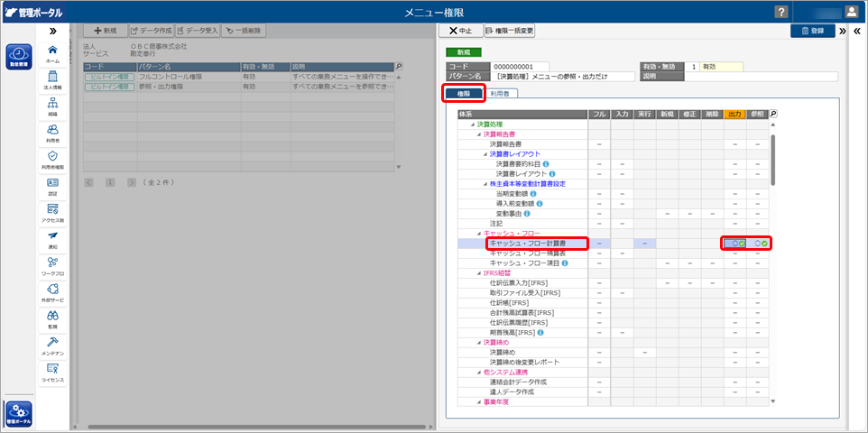The image size is (868, 433).
Task: Show info icon for 決算書レイアウト row
Action: point(552,174)
